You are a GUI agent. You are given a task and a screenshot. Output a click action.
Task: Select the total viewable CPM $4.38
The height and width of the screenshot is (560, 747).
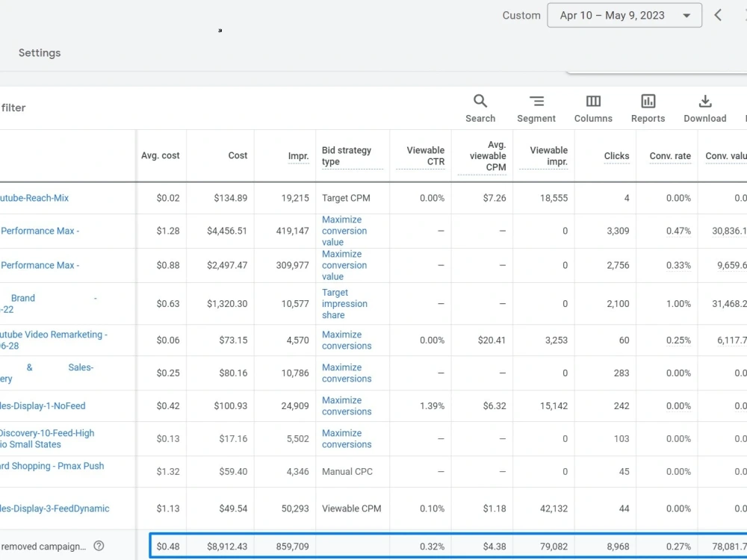click(x=494, y=547)
